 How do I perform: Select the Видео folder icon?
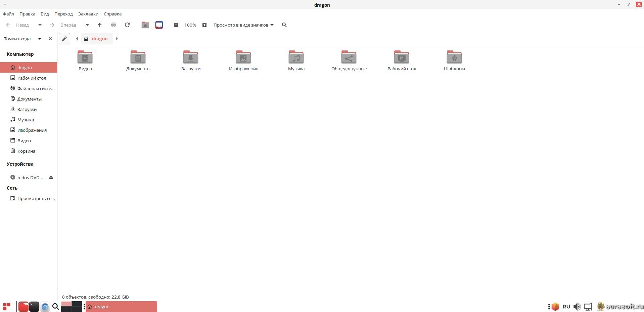[x=85, y=57]
